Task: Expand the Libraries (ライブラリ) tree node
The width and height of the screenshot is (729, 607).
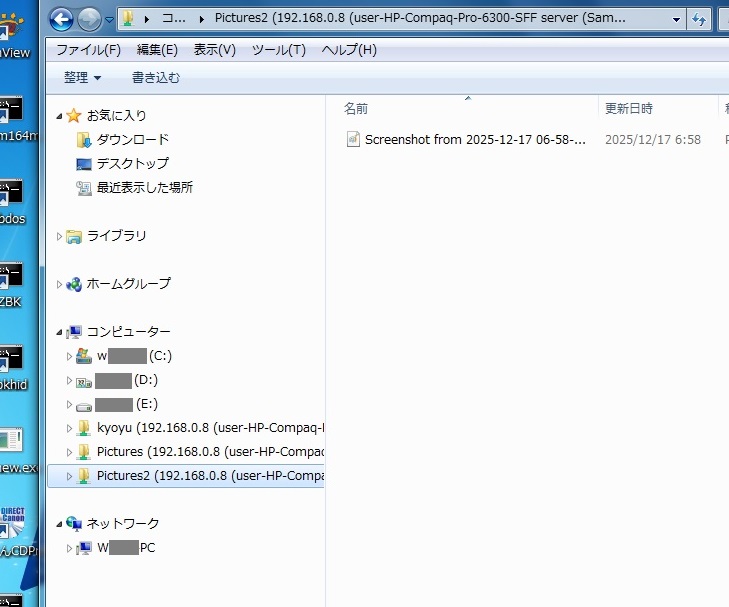Action: point(59,236)
